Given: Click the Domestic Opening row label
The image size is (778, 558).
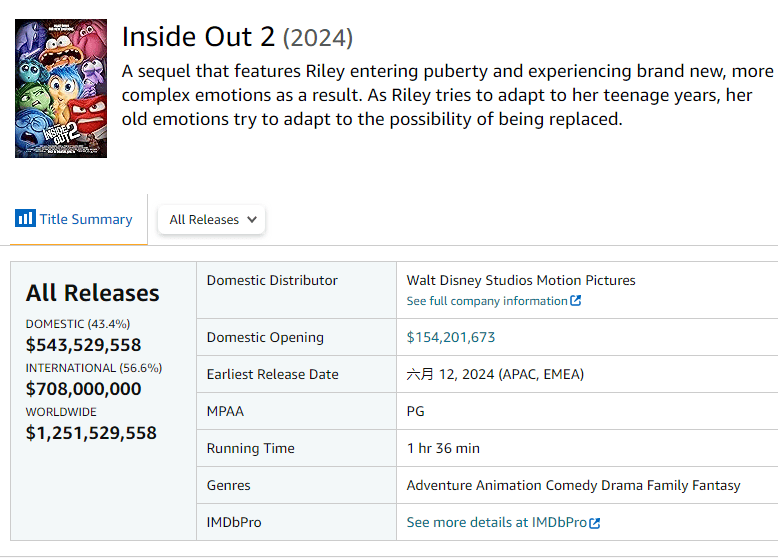Looking at the screenshot, I should coord(265,337).
